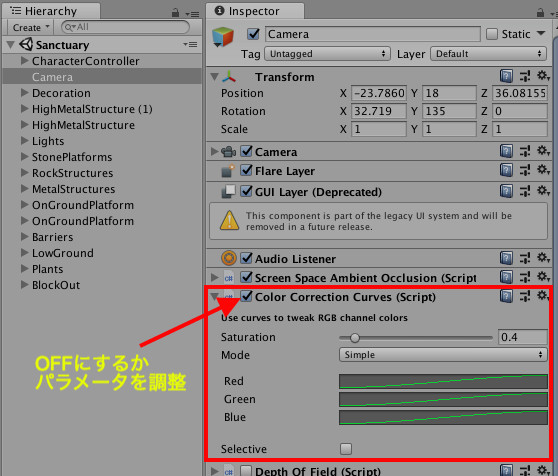Enable the Static checkbox

click(491, 34)
